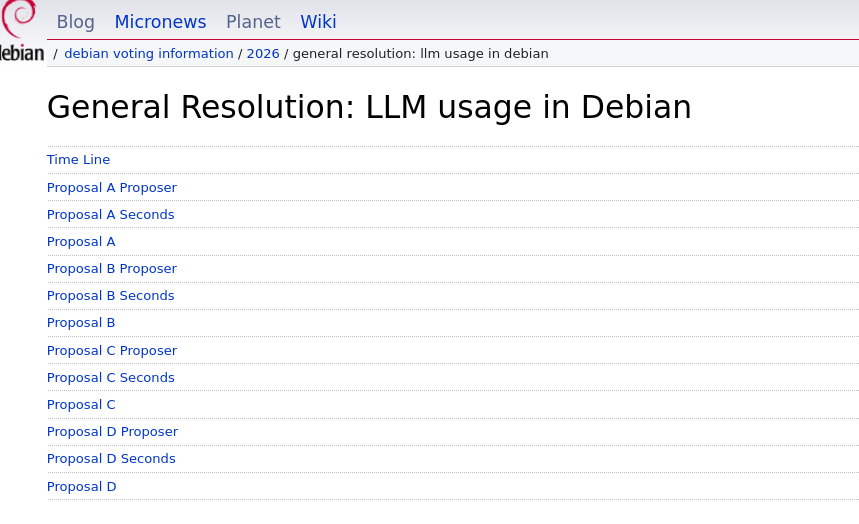Open the Proposal A text link

pos(81,242)
